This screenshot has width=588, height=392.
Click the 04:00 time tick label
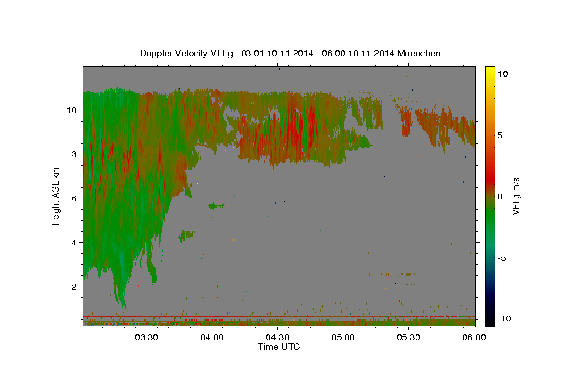212,337
